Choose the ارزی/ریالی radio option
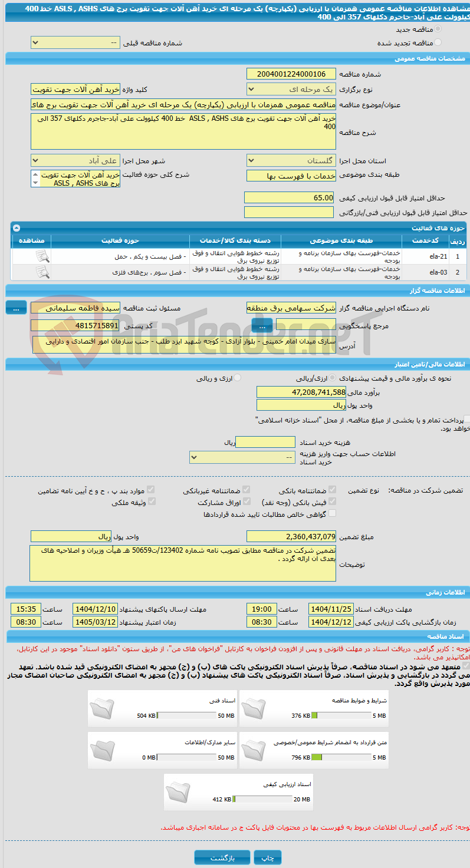This screenshot has height=868, width=470. point(334,378)
